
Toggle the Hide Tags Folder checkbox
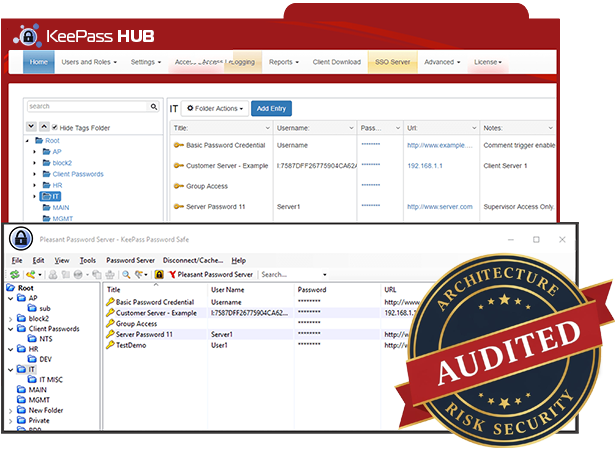[53, 128]
